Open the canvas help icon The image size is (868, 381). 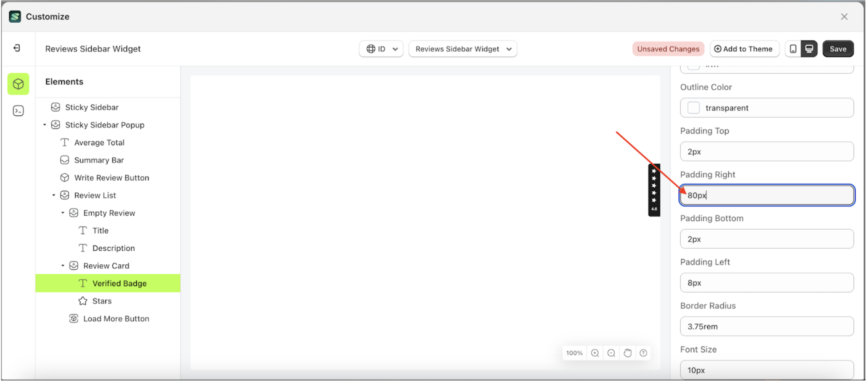click(x=643, y=353)
